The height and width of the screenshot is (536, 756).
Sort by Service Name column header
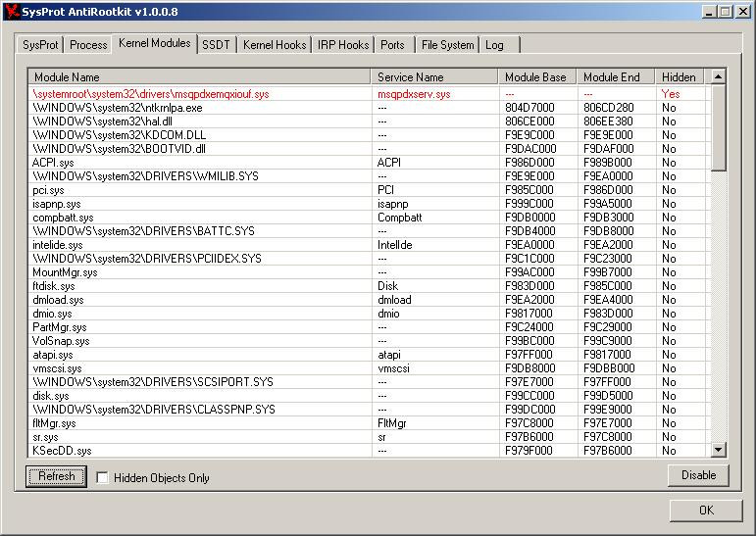click(x=434, y=77)
